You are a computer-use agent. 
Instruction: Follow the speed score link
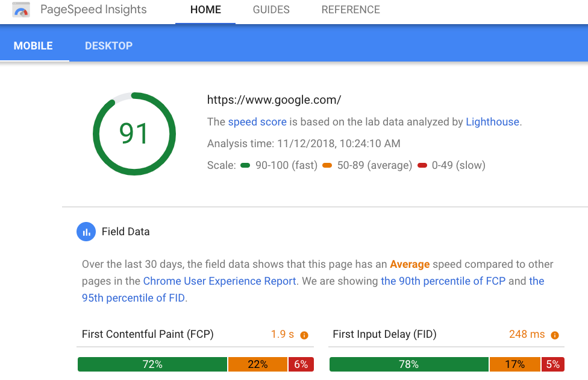coord(257,122)
